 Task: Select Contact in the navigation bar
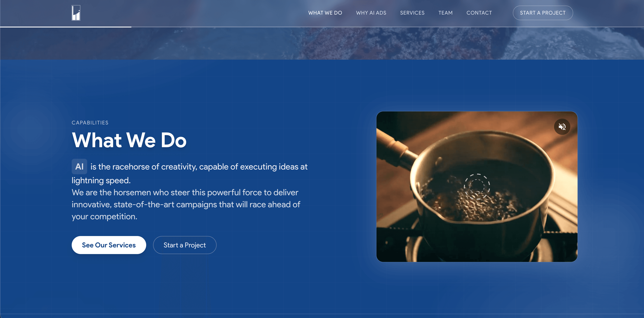pyautogui.click(x=479, y=13)
